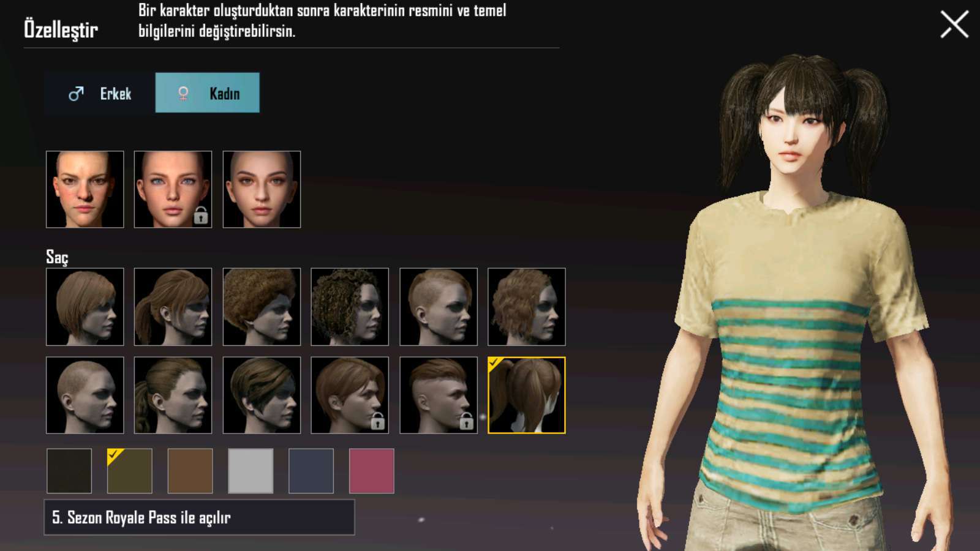Select the olive hair color swatch
980x551 pixels.
tap(130, 471)
